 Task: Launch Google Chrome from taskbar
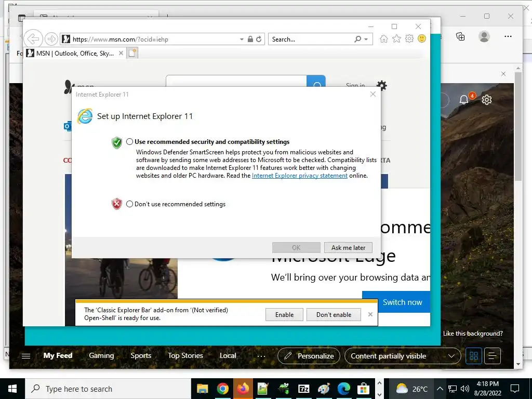pyautogui.click(x=222, y=389)
